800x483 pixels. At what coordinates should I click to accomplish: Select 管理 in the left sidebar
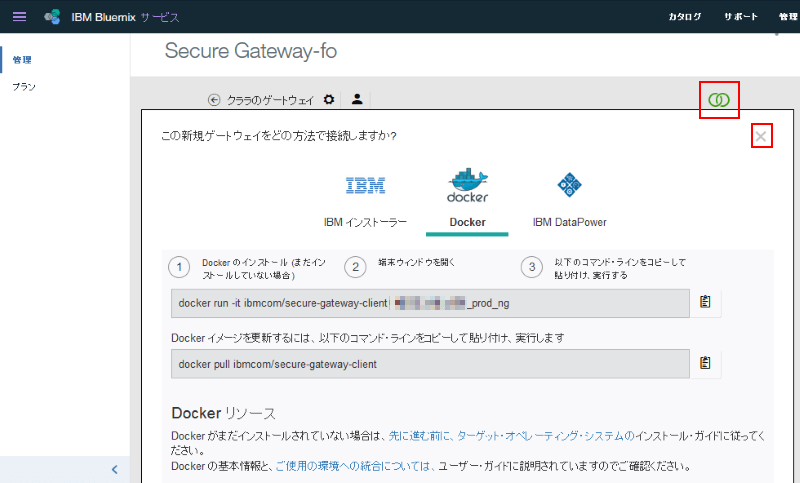(x=22, y=60)
